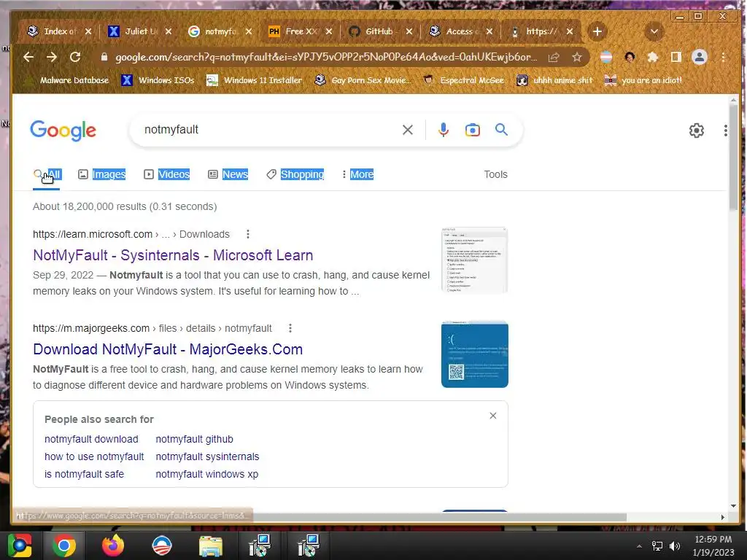This screenshot has height=560, width=747.
Task: Open the Windows ISOs bookmark
Action: [x=158, y=80]
